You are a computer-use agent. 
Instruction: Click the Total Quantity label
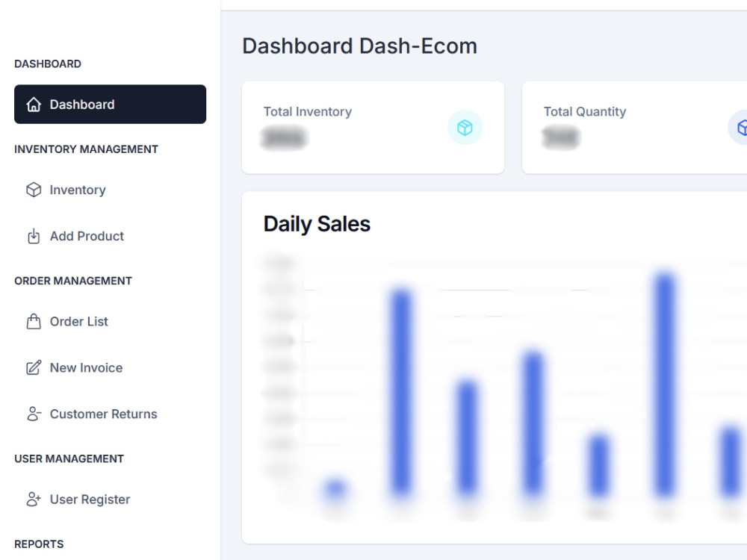[x=585, y=111]
